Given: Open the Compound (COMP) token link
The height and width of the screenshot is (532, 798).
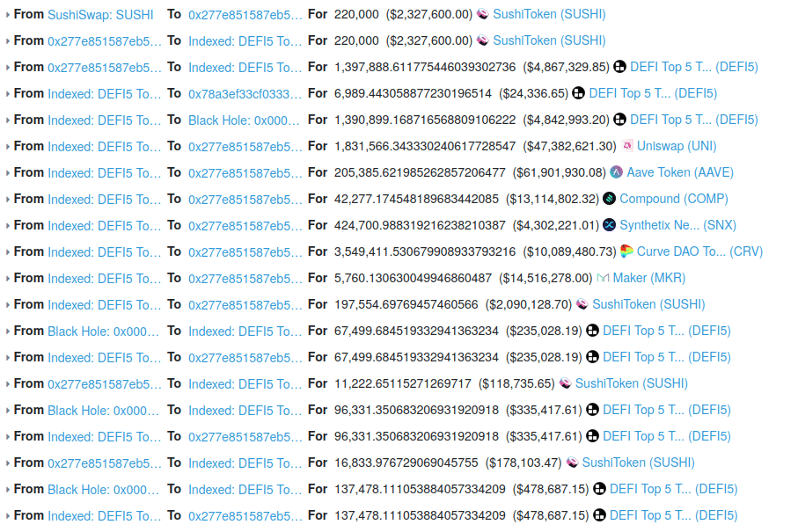Looking at the screenshot, I should tap(674, 199).
